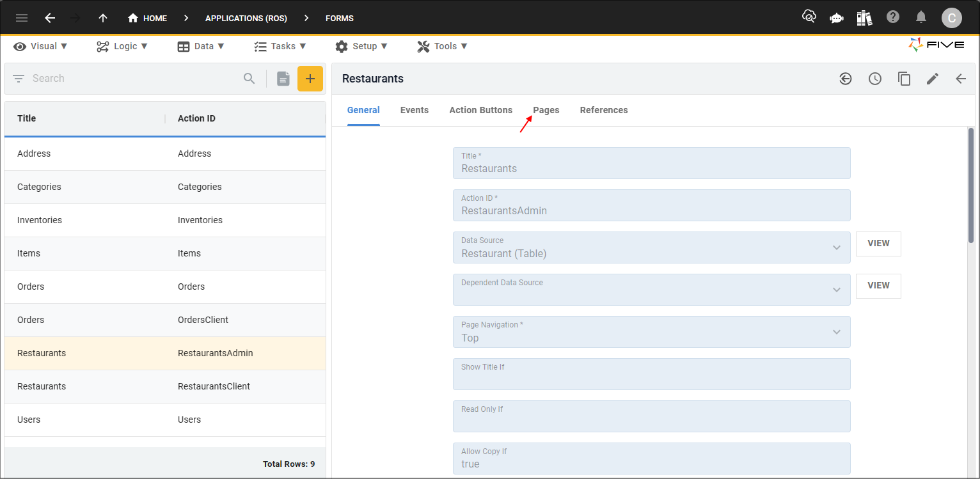Click the Read Only If field
Viewport: 980px width, 479px height.
[652, 416]
